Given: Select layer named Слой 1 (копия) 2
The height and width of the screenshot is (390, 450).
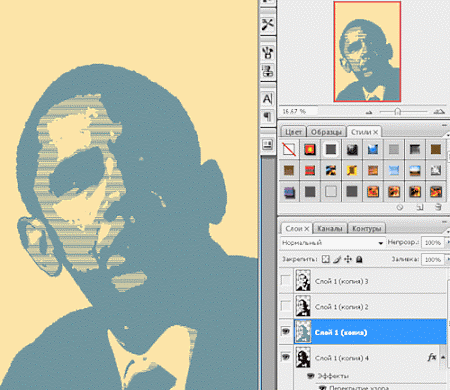Looking at the screenshot, I should click(342, 307).
